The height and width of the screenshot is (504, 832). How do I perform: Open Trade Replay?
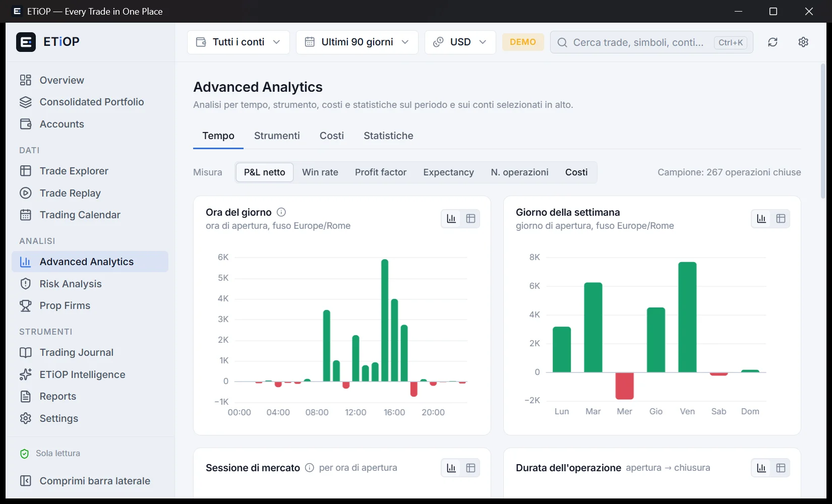tap(90, 193)
